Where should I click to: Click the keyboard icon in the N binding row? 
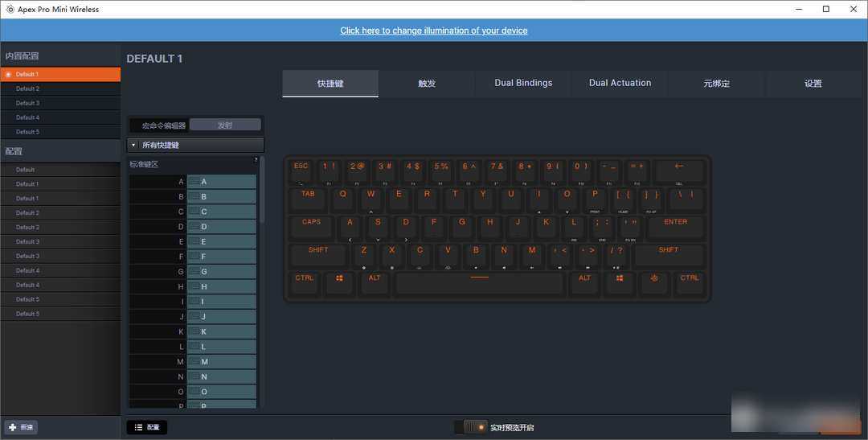click(194, 376)
